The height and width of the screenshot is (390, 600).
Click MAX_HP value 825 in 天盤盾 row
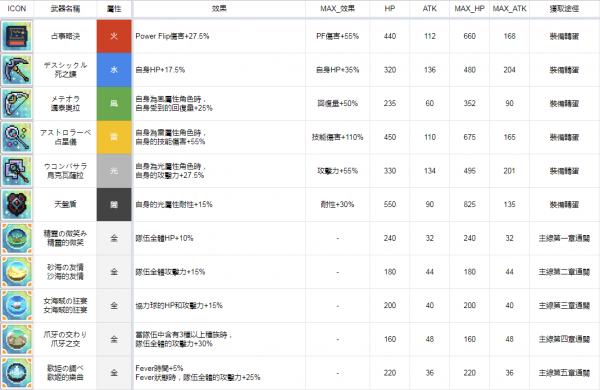coord(470,205)
